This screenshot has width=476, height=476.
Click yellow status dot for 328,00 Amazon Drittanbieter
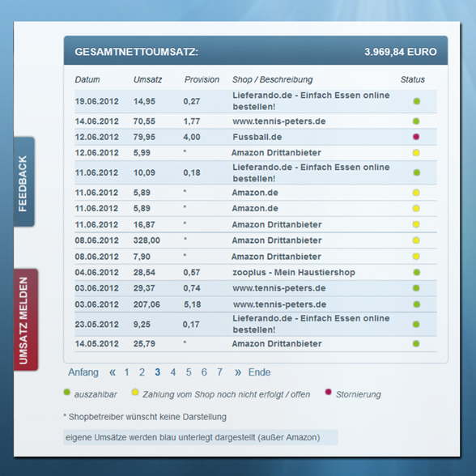pyautogui.click(x=416, y=240)
